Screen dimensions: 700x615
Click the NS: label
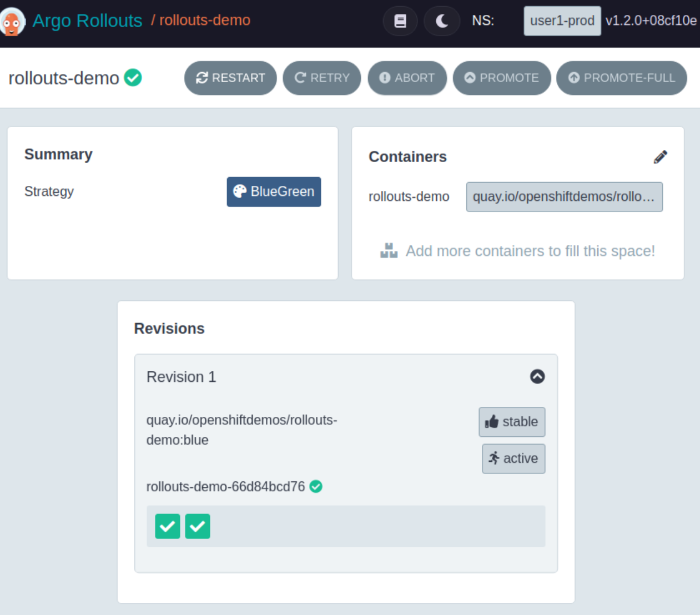point(483,21)
